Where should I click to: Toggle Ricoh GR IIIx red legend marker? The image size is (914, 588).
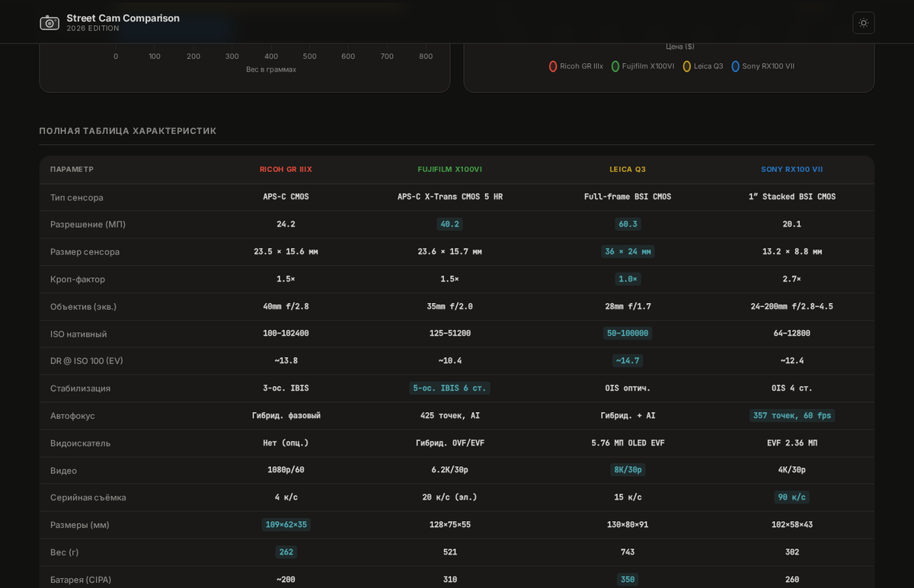(x=553, y=66)
